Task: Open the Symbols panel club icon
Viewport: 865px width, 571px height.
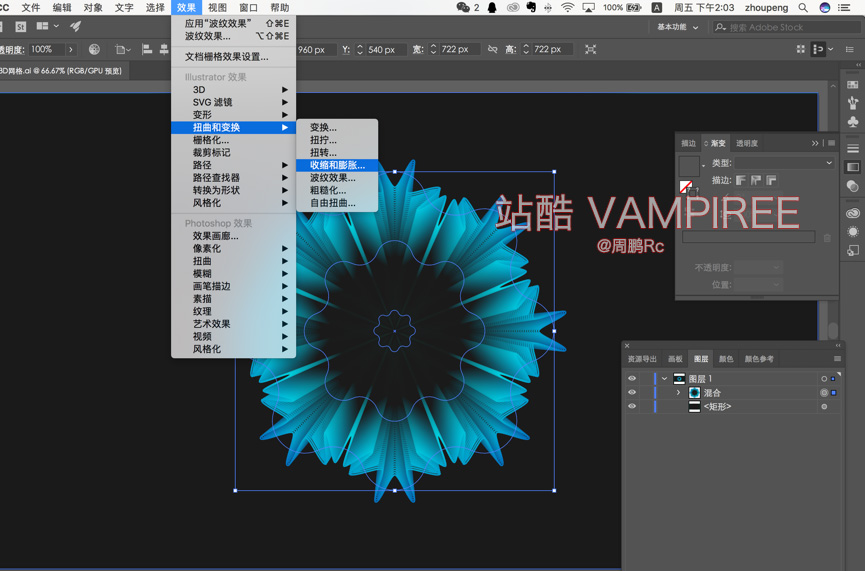Action: click(x=853, y=121)
